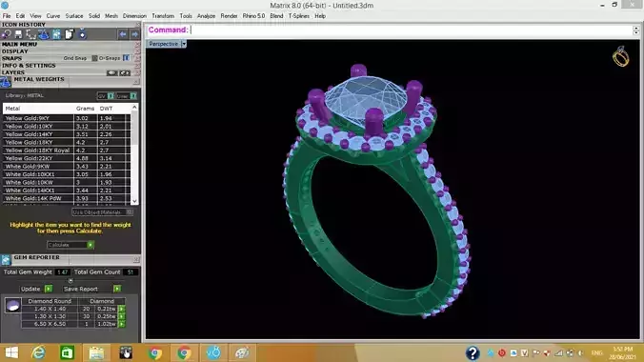Click the save floppy-disk icon in Icon History
Image resolution: width=644 pixels, height=362 pixels.
18,34
